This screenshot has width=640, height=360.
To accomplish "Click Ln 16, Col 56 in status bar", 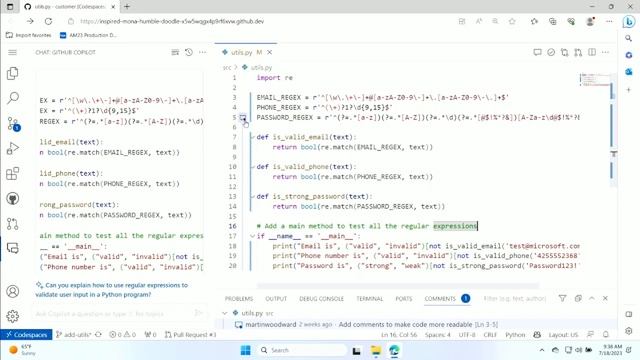I will [399, 334].
